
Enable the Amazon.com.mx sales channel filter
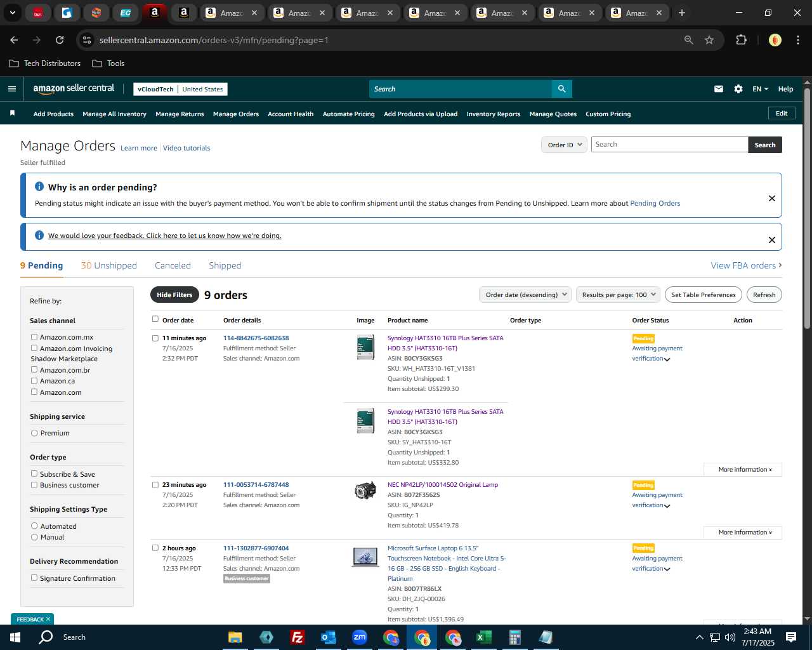click(34, 337)
